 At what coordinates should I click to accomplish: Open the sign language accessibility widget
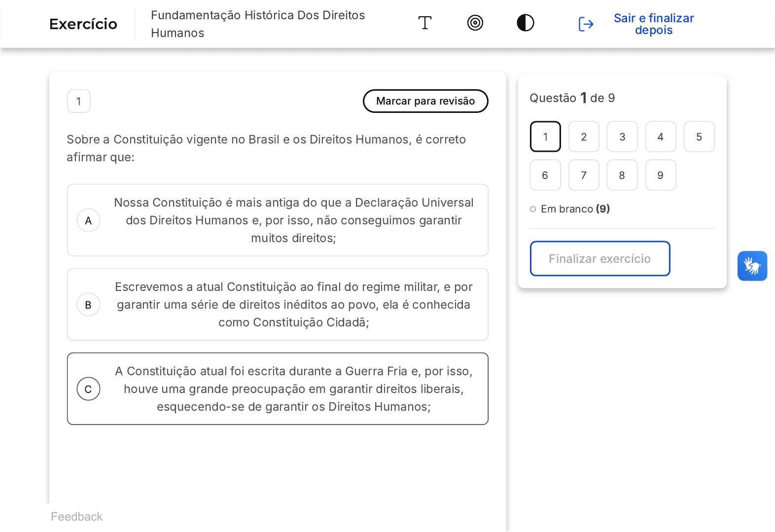752,266
